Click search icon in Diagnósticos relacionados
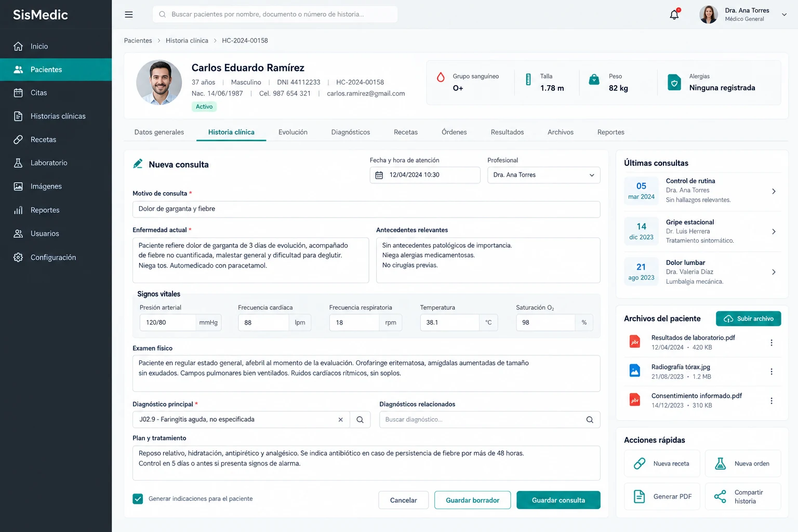 (x=590, y=420)
